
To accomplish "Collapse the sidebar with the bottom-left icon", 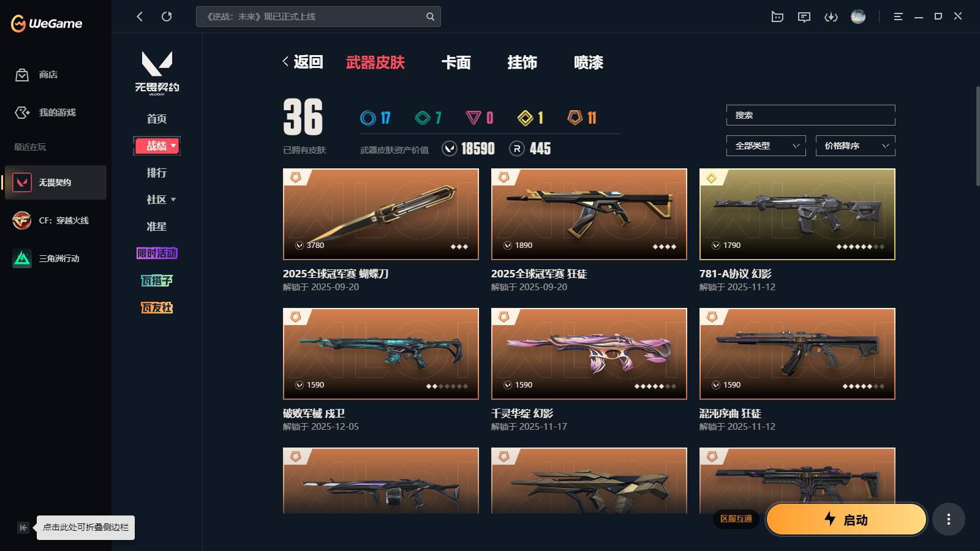I will tap(23, 528).
